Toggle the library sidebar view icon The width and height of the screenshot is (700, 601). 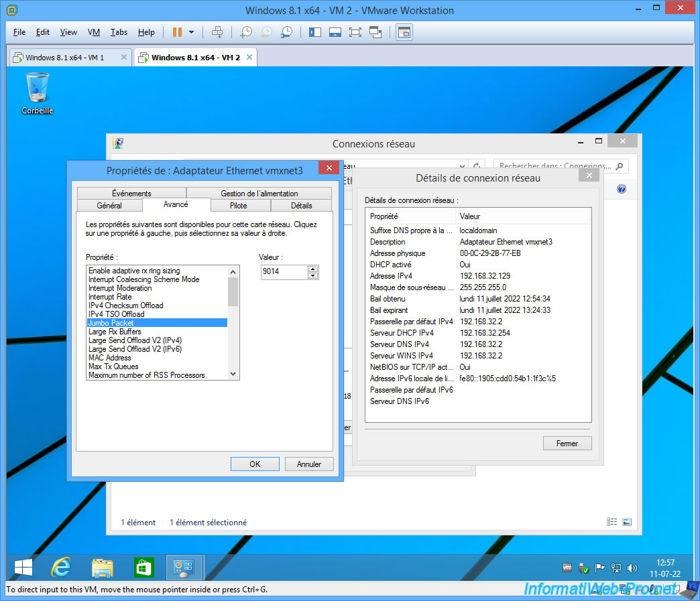tap(314, 32)
